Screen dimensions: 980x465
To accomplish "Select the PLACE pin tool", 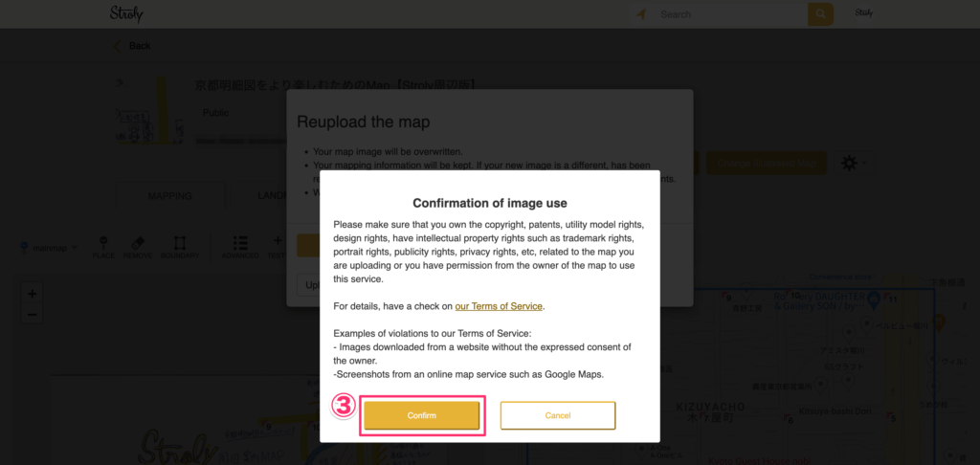I will coord(103,248).
